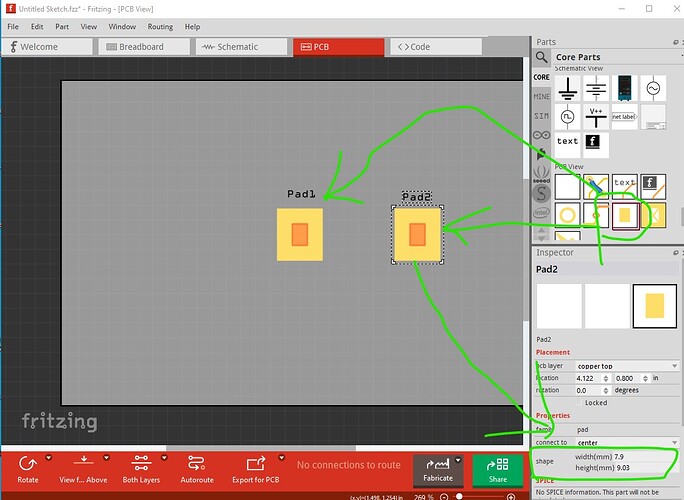The height and width of the screenshot is (500, 684).
Task: Click the PCB view thumbnail in Inspector
Action: pos(655,306)
